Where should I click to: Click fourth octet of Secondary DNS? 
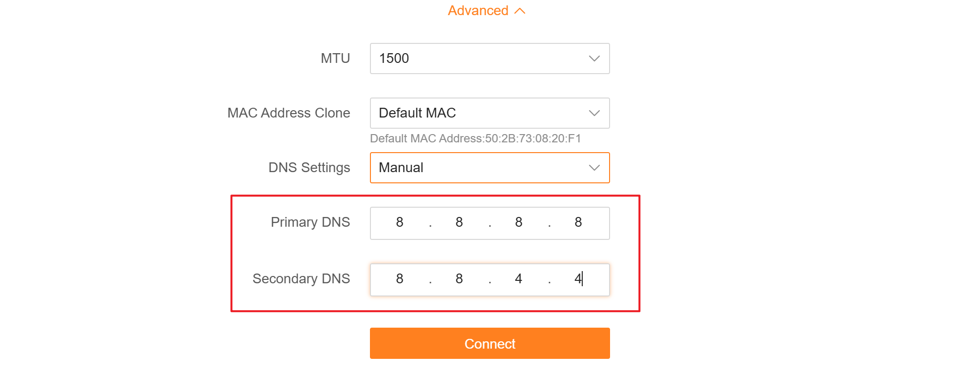point(578,279)
